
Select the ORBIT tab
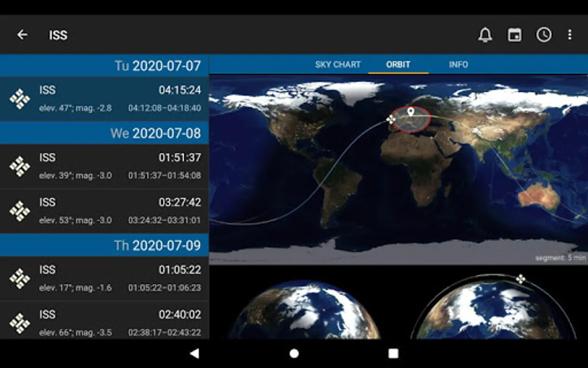(x=398, y=65)
